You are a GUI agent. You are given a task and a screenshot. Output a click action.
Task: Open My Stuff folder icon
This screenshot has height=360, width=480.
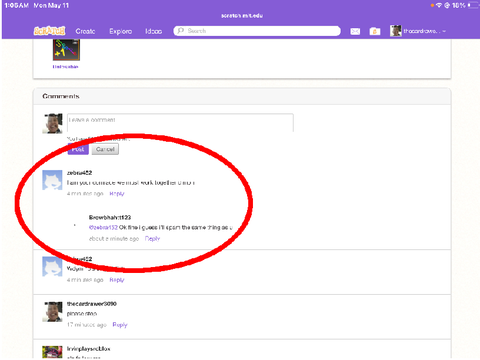(x=375, y=31)
